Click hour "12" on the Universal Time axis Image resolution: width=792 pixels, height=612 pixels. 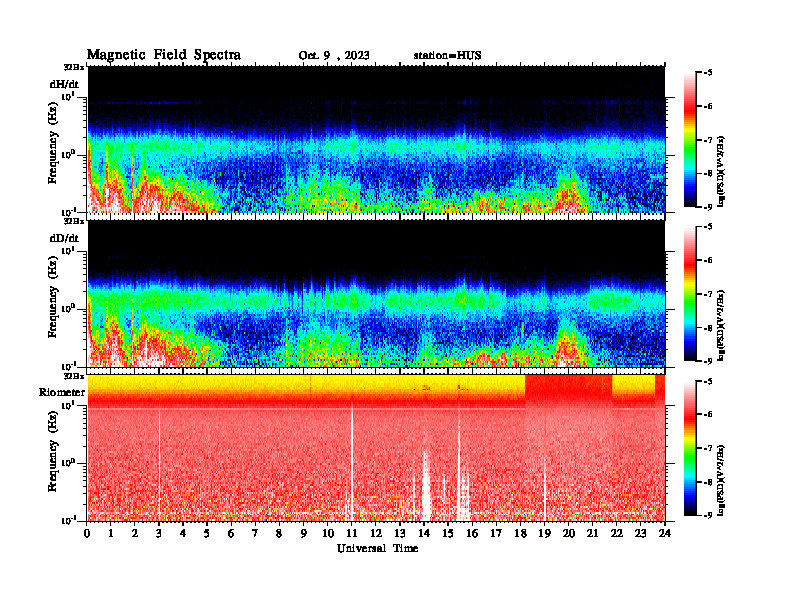click(x=376, y=533)
